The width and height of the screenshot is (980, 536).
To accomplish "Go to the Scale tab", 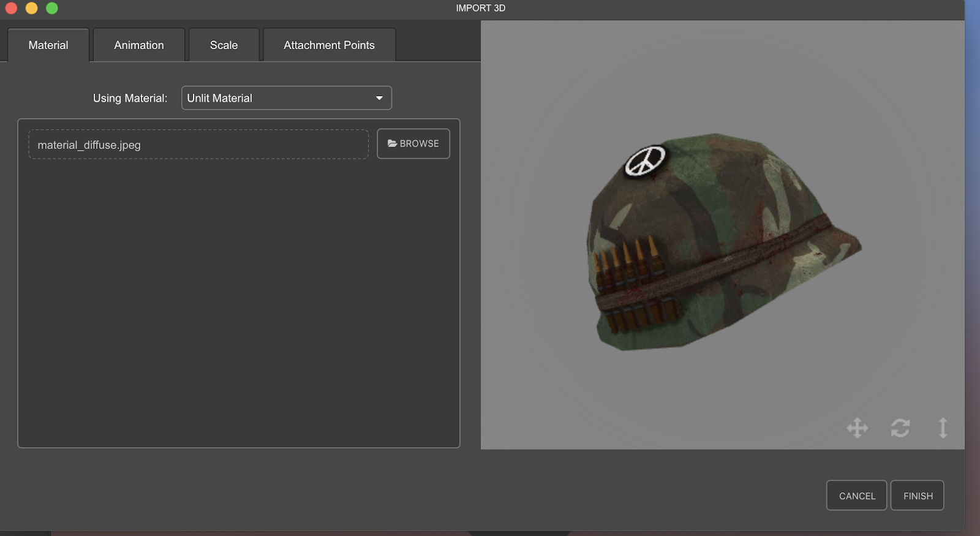I will pos(224,45).
